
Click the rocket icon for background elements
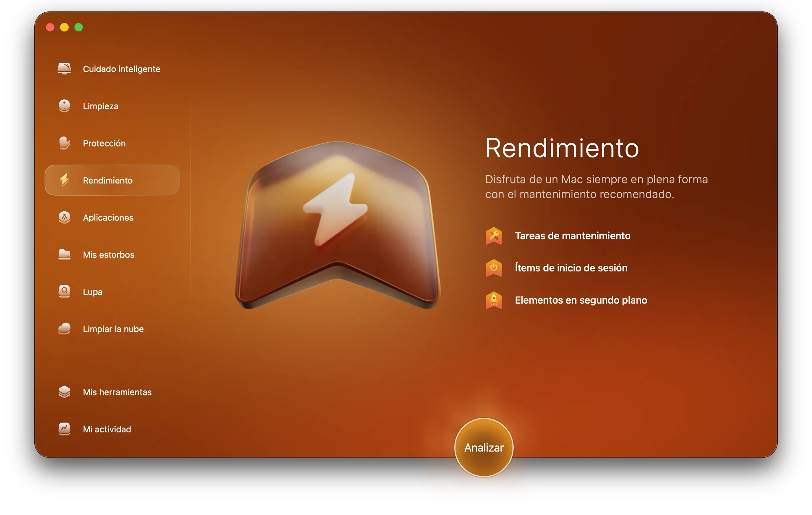point(494,300)
